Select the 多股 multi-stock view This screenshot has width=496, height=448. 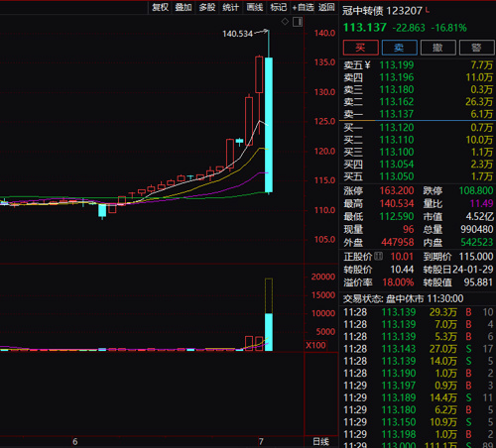(x=207, y=7)
